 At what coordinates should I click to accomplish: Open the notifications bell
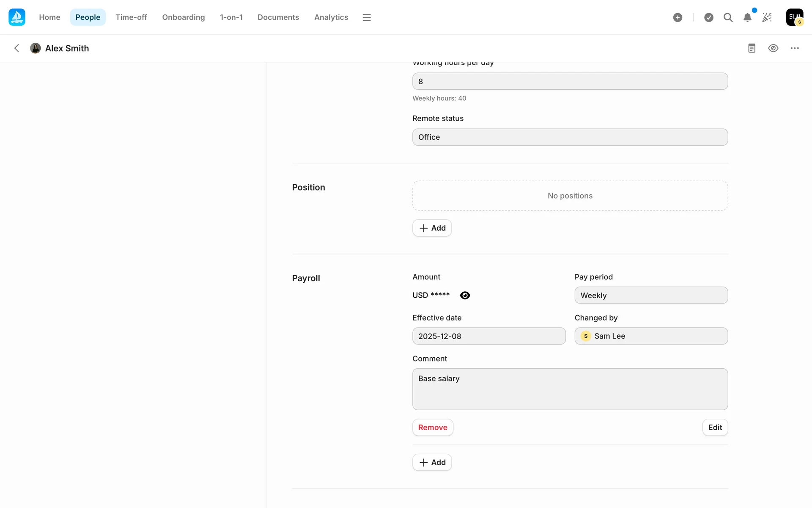[747, 17]
